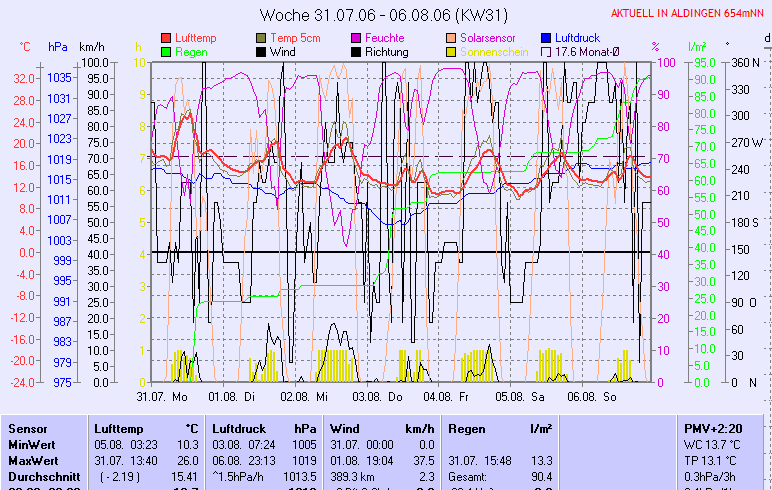Click the Regen column header in table
The image size is (772, 490).
[468, 428]
